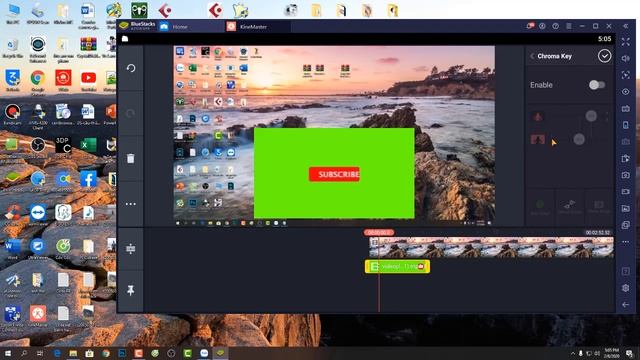Undo the last edit in KineMaster

pyautogui.click(x=131, y=68)
